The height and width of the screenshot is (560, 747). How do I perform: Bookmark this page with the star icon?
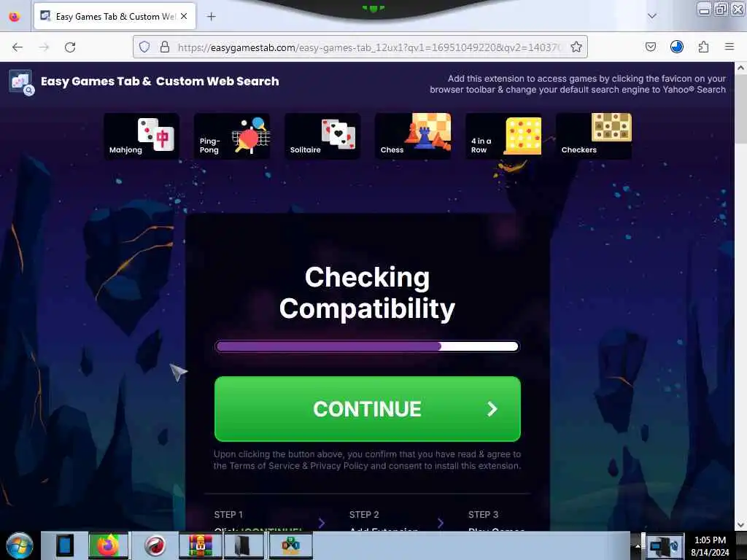tap(576, 47)
